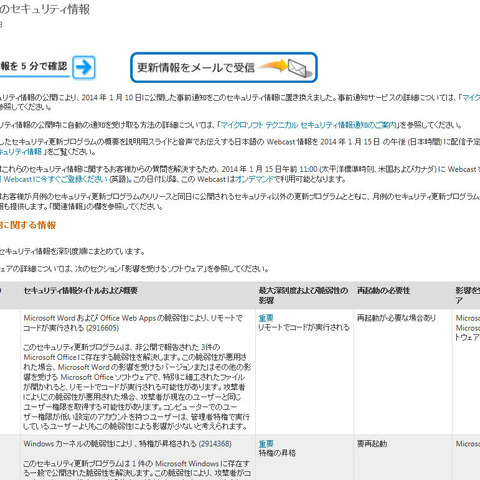Open マイクロソフト テクニカル セキュリティ情報通知のご案内 link

(309, 125)
